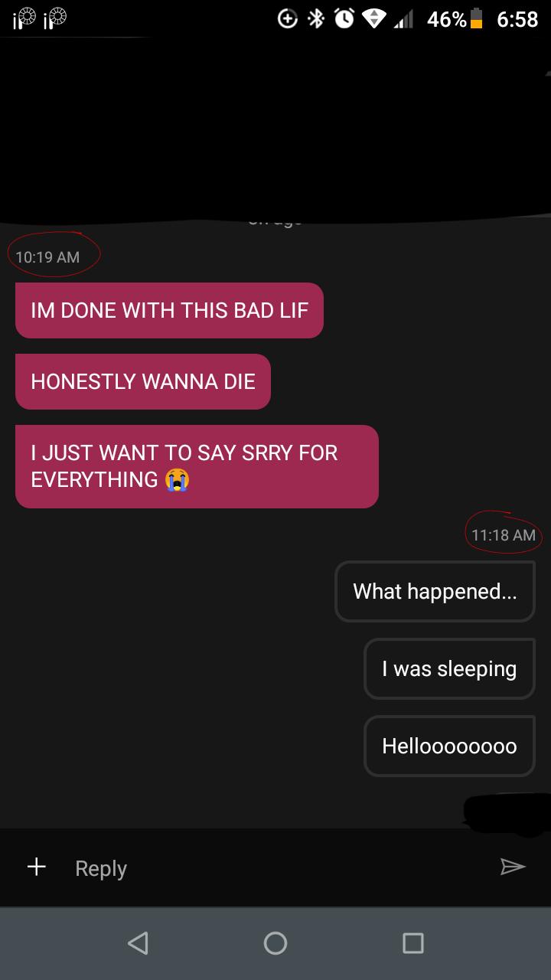
Task: Tap the Android home circle
Action: pos(275,942)
